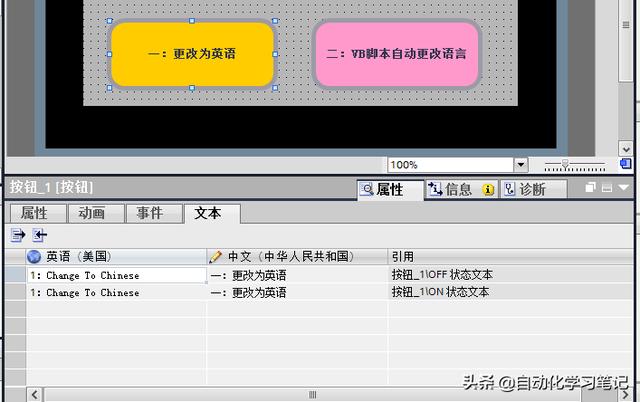Collapse inspector panel with the down-arrow icon
This screenshot has width=640, height=402.
click(x=623, y=187)
